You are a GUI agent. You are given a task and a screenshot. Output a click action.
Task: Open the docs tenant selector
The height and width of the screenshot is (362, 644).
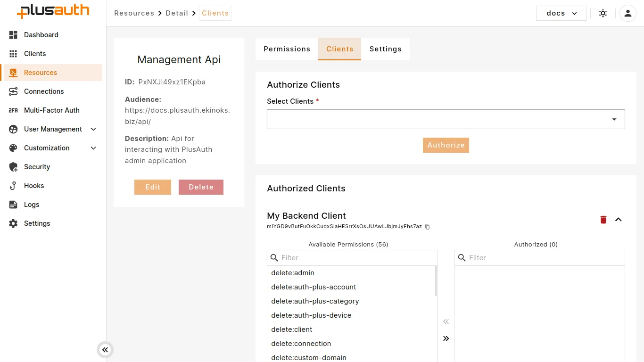coord(561,13)
